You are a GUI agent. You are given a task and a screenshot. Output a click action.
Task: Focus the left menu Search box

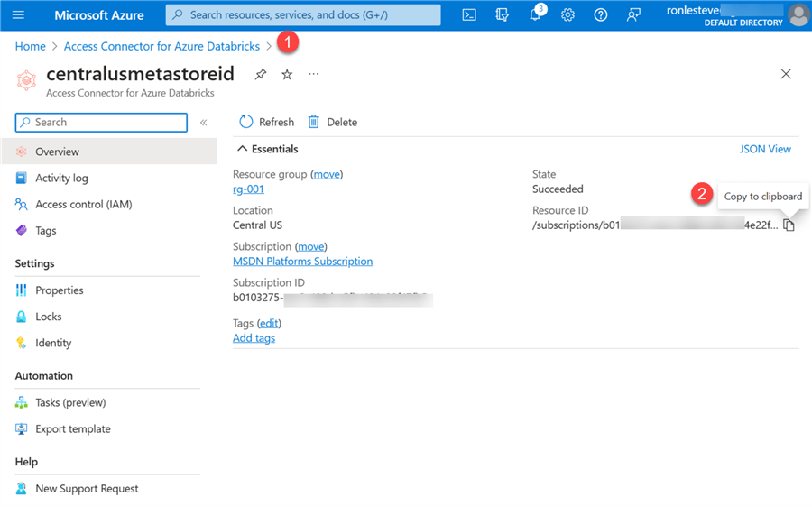coord(101,123)
